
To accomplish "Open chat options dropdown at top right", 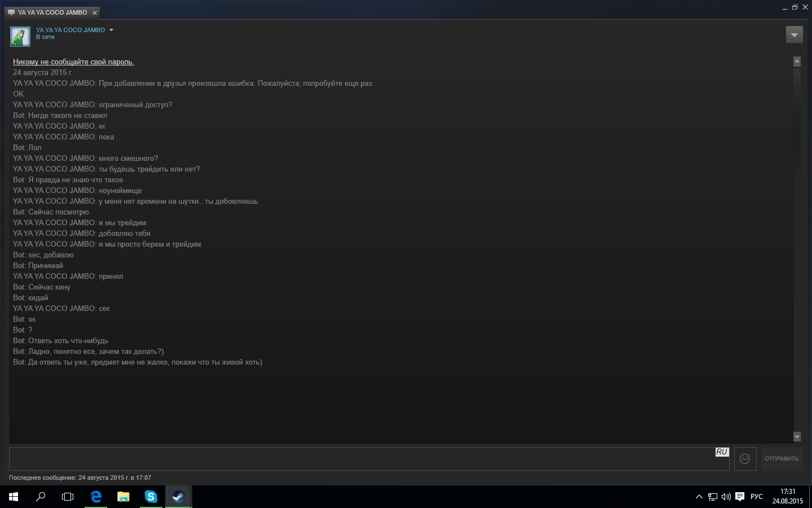I will pyautogui.click(x=794, y=35).
